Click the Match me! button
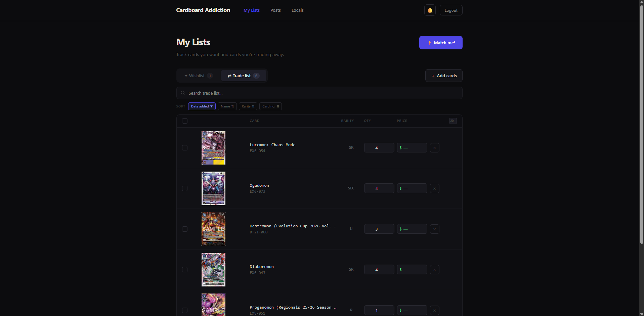Viewport: 644px width, 316px height. coord(441,43)
